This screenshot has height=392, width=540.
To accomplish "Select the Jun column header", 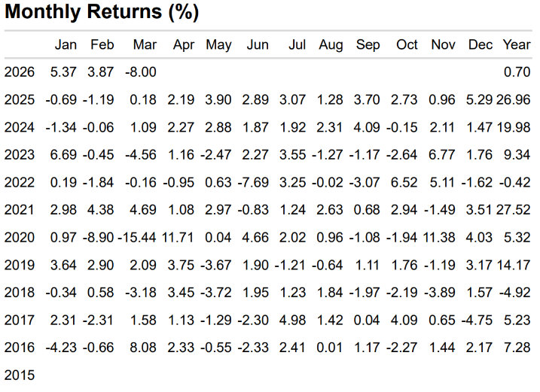I will coord(258,45).
